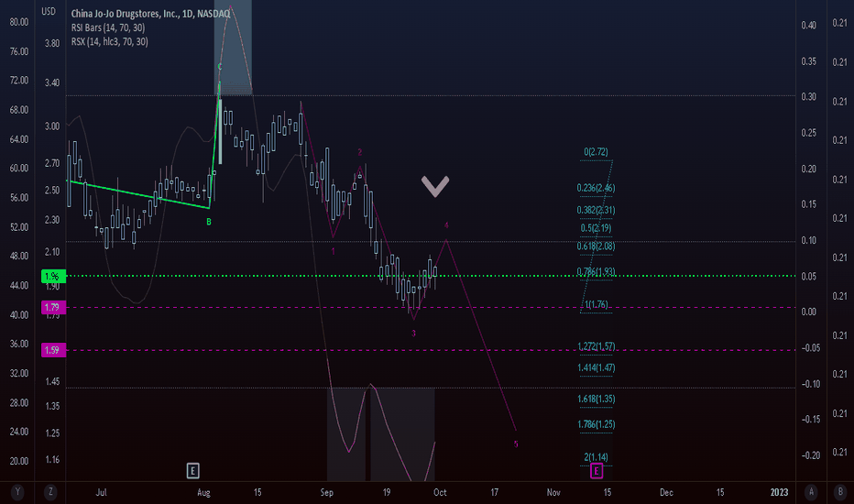This screenshot has width=854, height=504.
Task: Select Fibonacci level 1.618(1.35)
Action: coord(596,399)
